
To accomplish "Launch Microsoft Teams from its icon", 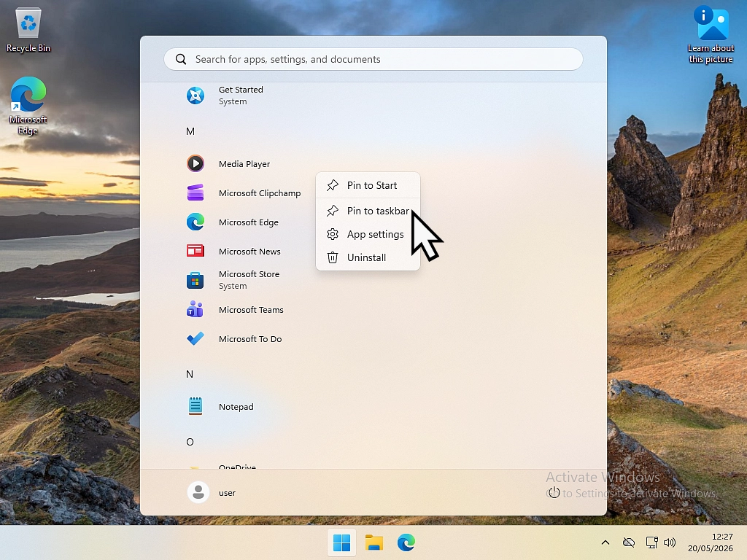I will (x=196, y=309).
